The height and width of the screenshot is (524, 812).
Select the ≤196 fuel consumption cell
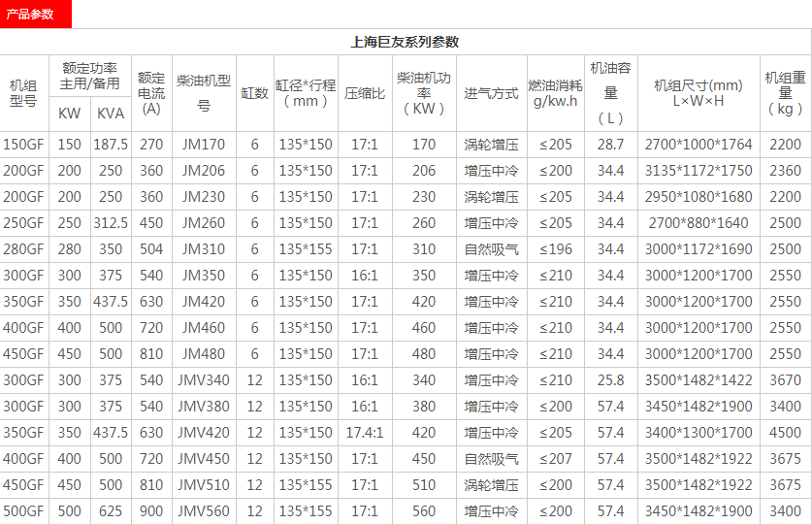pyautogui.click(x=555, y=249)
